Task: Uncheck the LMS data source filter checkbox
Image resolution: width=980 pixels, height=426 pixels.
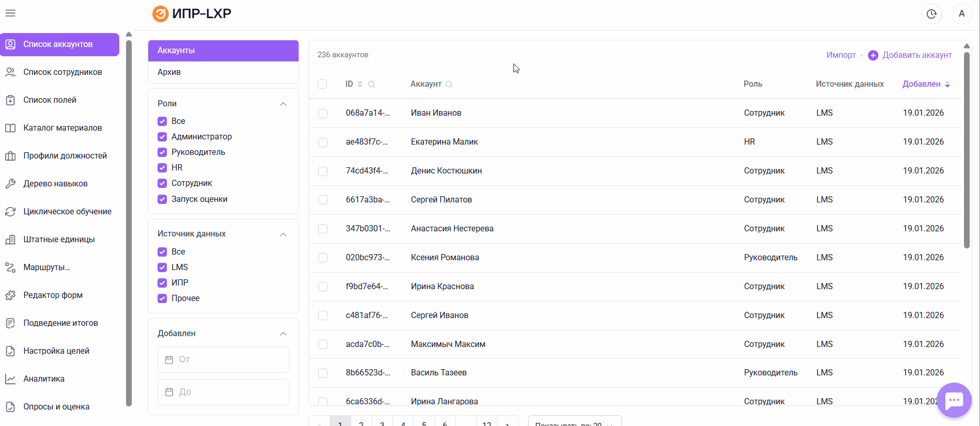Action: click(162, 267)
